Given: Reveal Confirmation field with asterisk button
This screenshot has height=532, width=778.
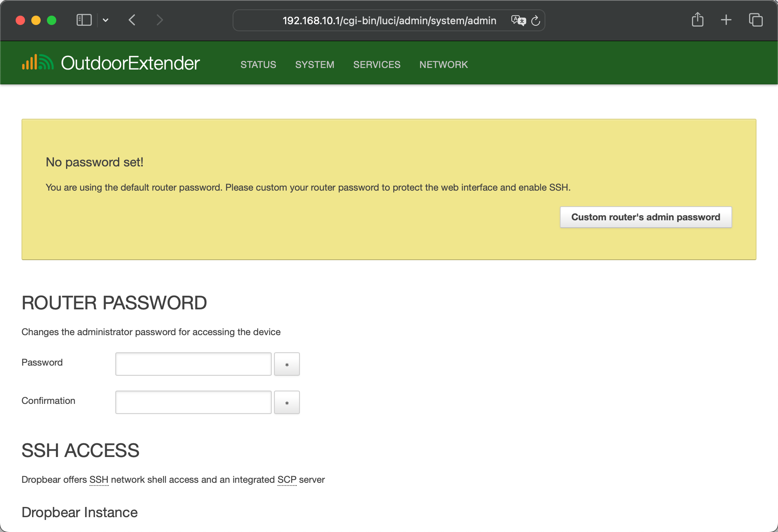Looking at the screenshot, I should (x=287, y=402).
